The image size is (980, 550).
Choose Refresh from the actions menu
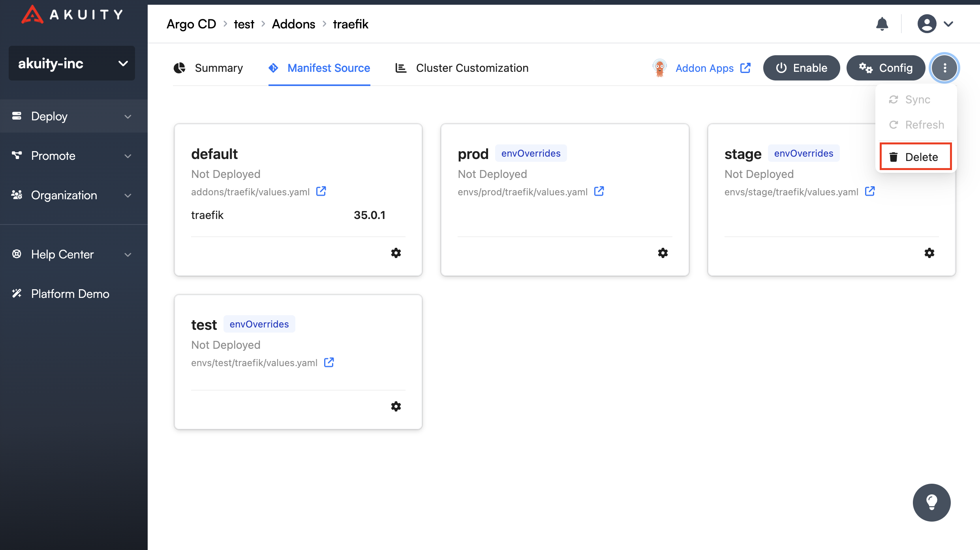point(916,125)
